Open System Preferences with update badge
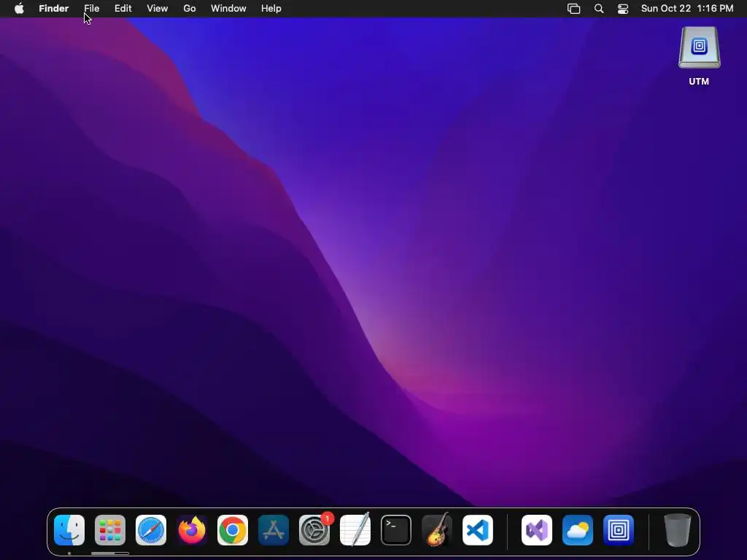The width and height of the screenshot is (747, 560). coord(314,530)
